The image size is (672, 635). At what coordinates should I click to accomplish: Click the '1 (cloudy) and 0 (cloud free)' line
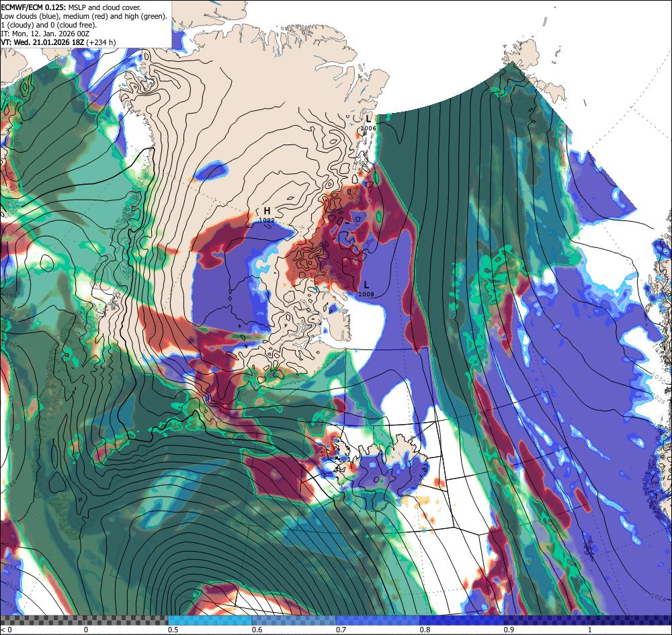49,25
